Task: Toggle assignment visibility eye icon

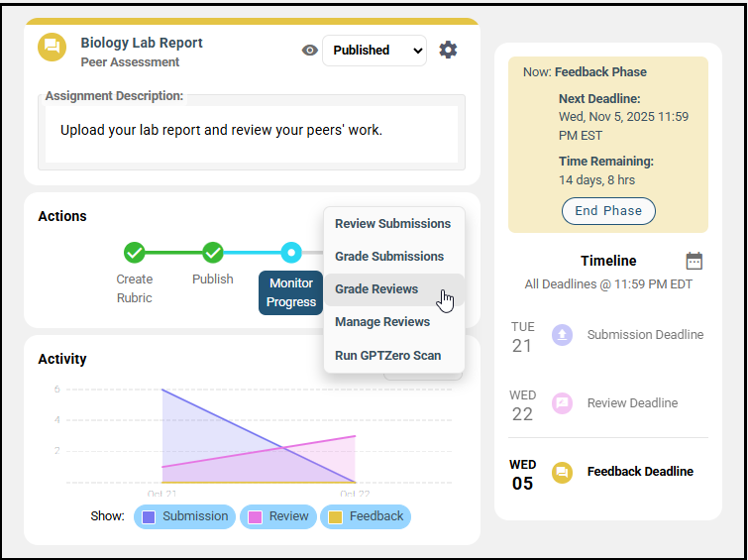Action: click(x=309, y=51)
